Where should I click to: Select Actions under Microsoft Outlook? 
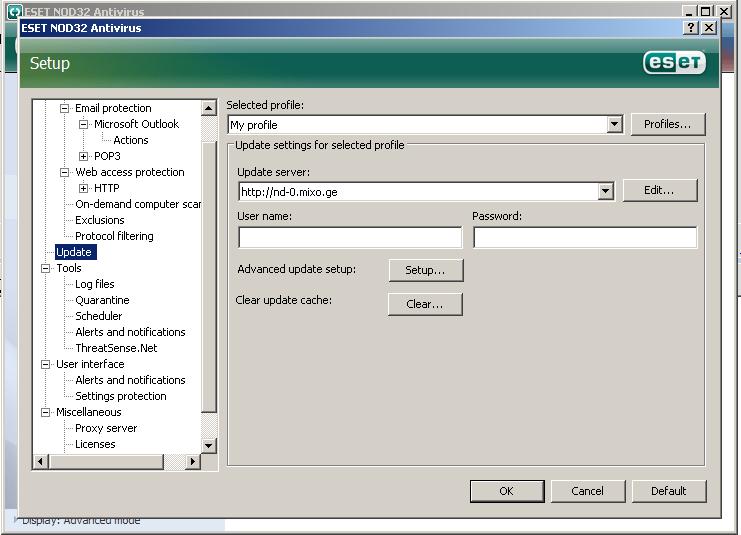click(x=131, y=140)
